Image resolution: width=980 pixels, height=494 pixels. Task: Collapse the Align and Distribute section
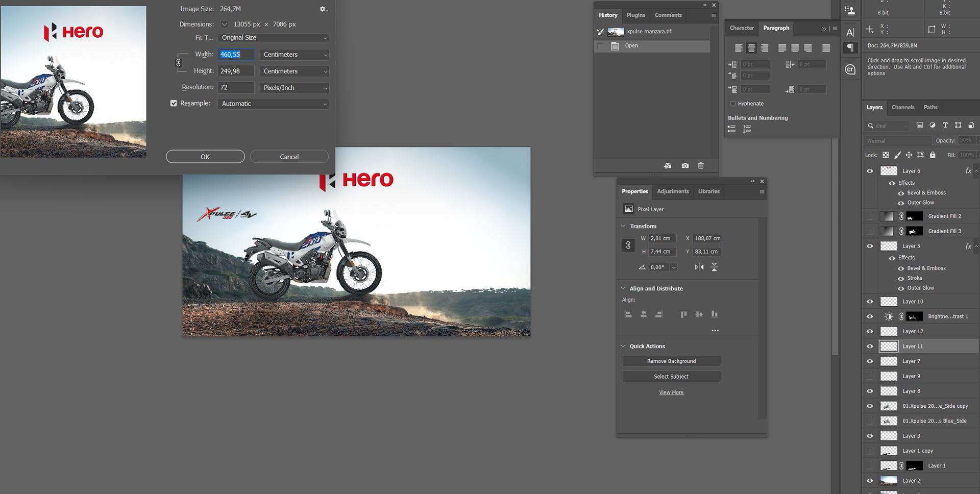pyautogui.click(x=623, y=288)
